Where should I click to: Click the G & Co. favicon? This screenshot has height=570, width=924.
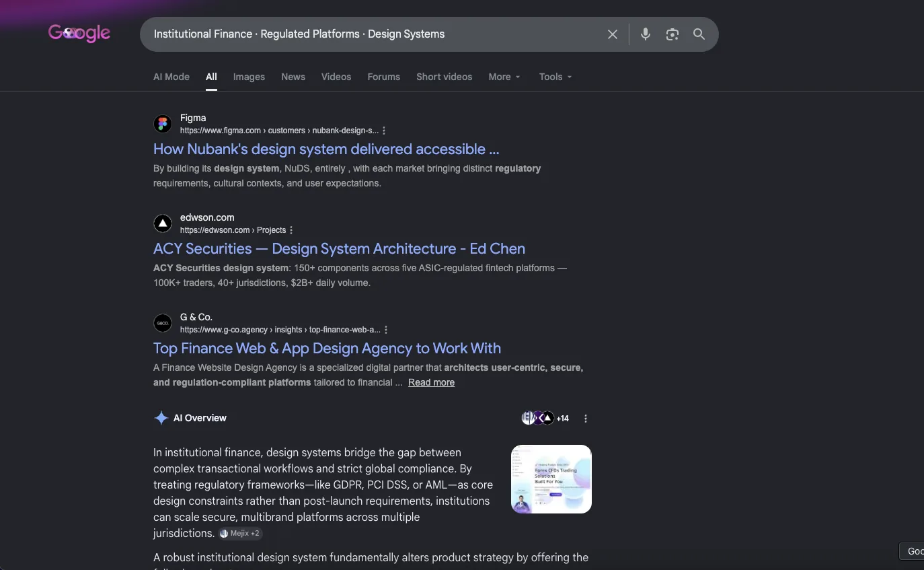163,323
